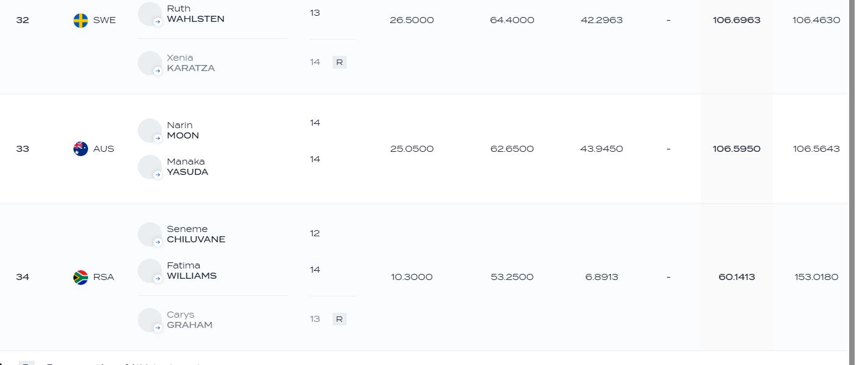Click the vertical page scrollbar
This screenshot has width=868, height=365.
[x=852, y=182]
